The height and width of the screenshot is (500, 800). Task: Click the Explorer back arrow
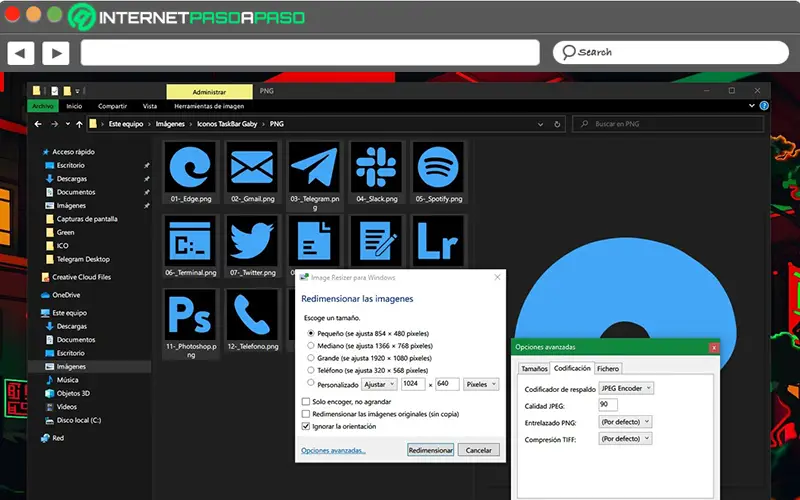(x=38, y=124)
